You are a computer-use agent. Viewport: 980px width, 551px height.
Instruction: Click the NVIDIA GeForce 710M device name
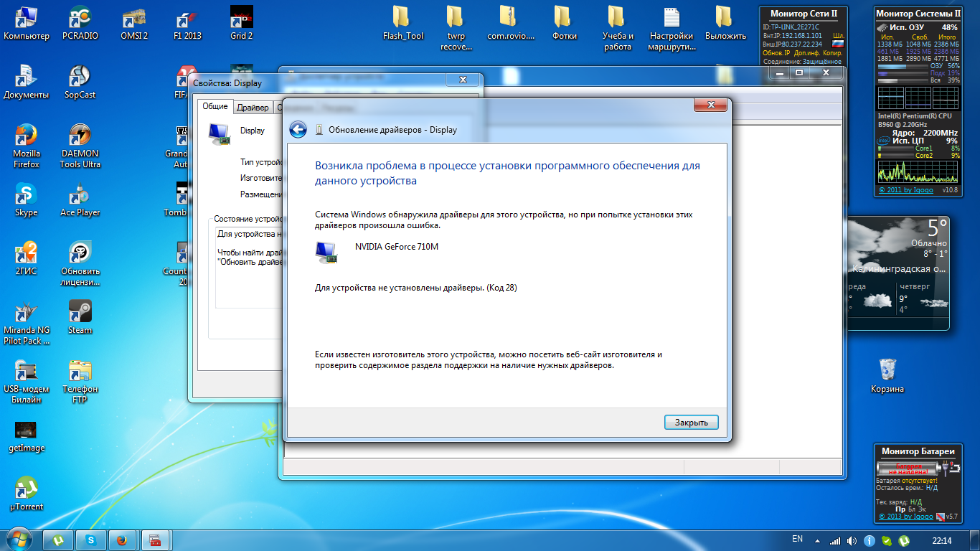pos(396,247)
